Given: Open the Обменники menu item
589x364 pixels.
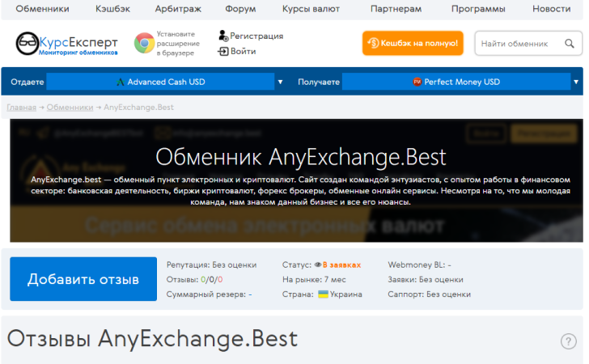Looking at the screenshot, I should [x=42, y=9].
